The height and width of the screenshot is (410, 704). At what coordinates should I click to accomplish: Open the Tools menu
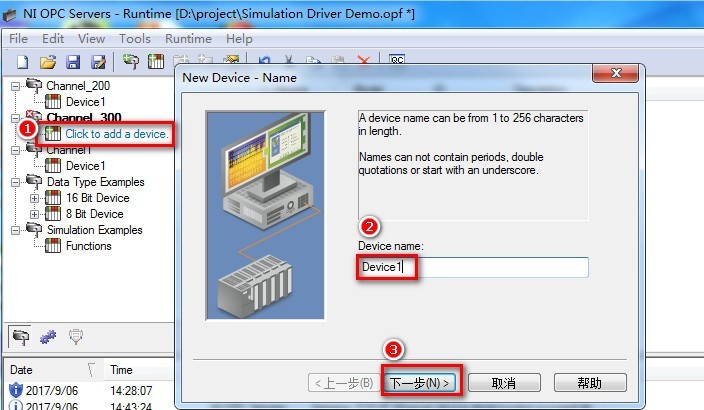pyautogui.click(x=135, y=39)
